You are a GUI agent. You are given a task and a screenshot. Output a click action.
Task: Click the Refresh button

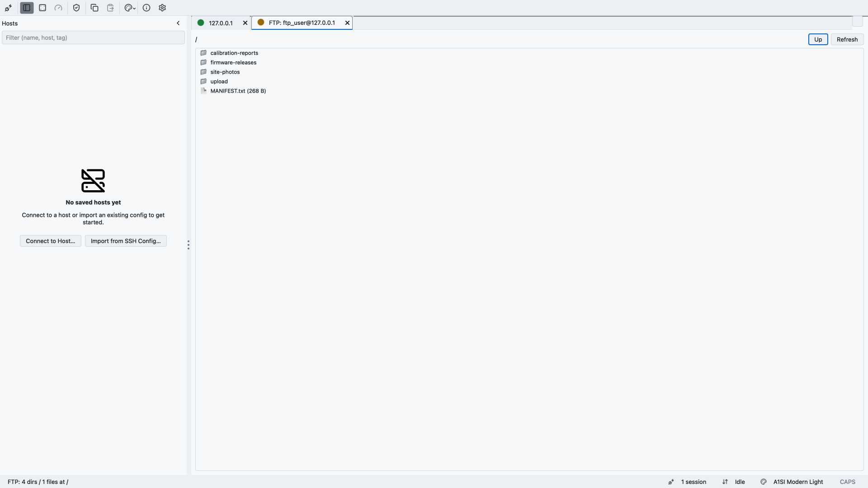[x=847, y=39]
